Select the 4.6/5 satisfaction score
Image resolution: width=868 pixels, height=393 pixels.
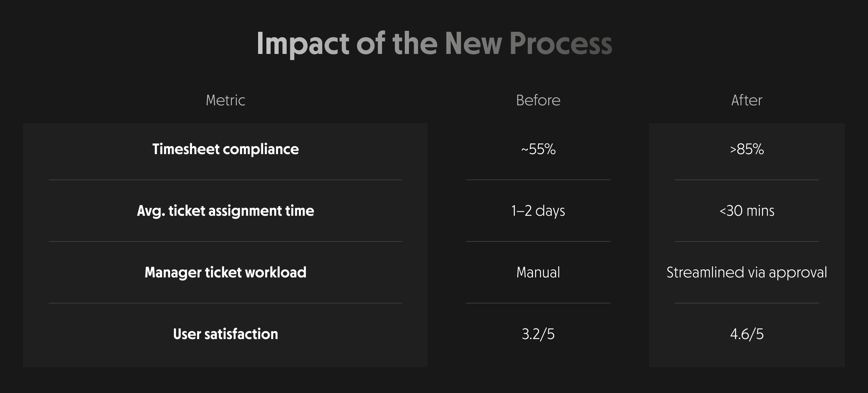747,334
